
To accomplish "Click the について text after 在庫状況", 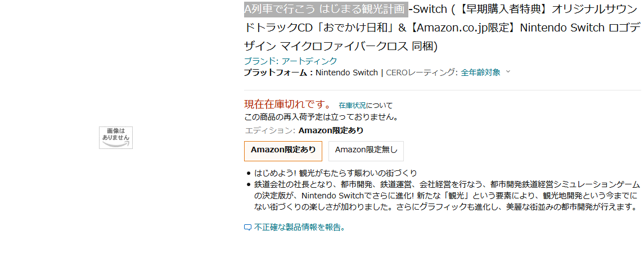I will point(380,105).
